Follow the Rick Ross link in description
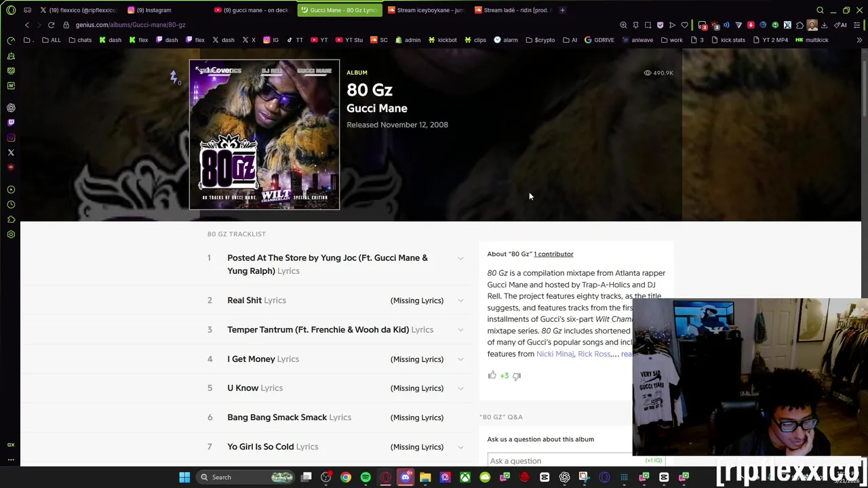The width and height of the screenshot is (868, 488). coord(594,354)
